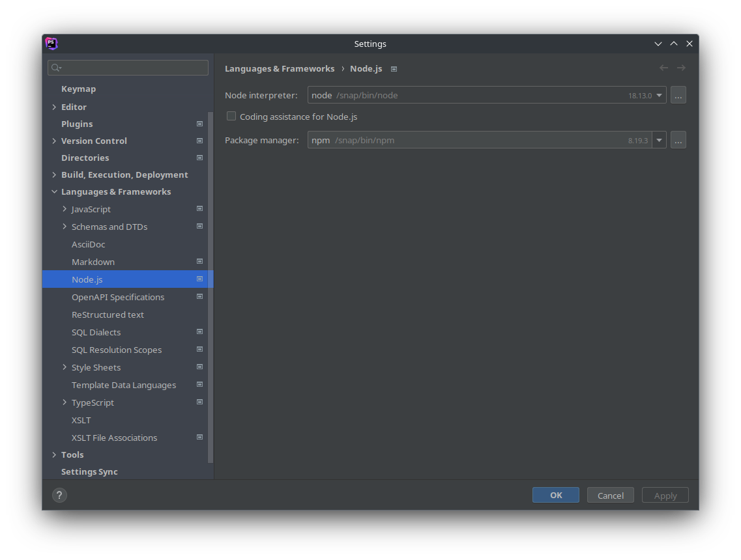
Task: Enable Coding assistance for Node.js
Action: tap(231, 116)
